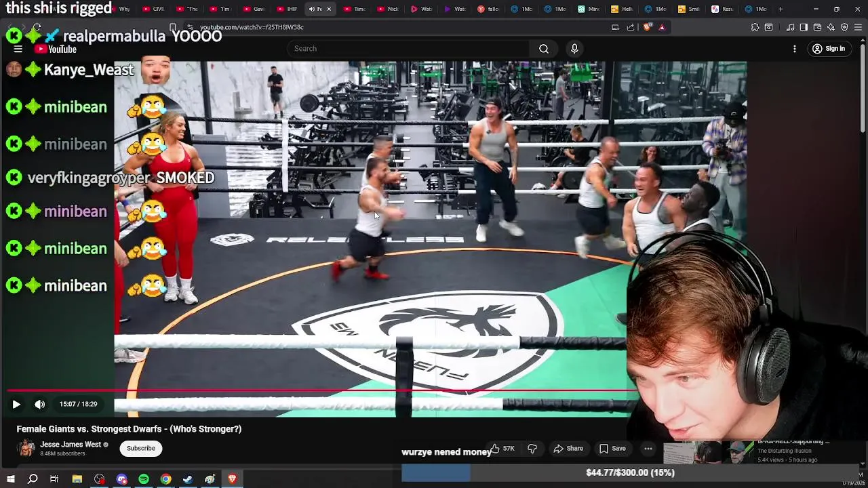
Task: Open Windows taskbar search
Action: pos(33,479)
